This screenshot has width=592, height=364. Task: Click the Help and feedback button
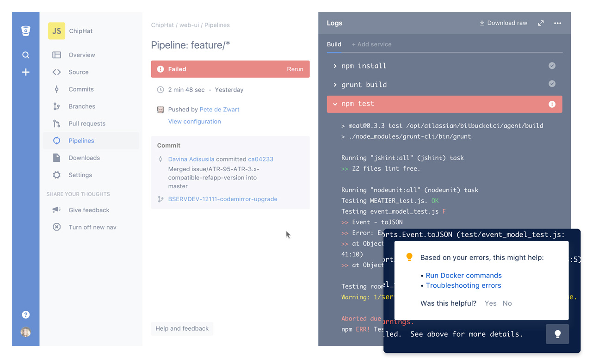(x=182, y=328)
